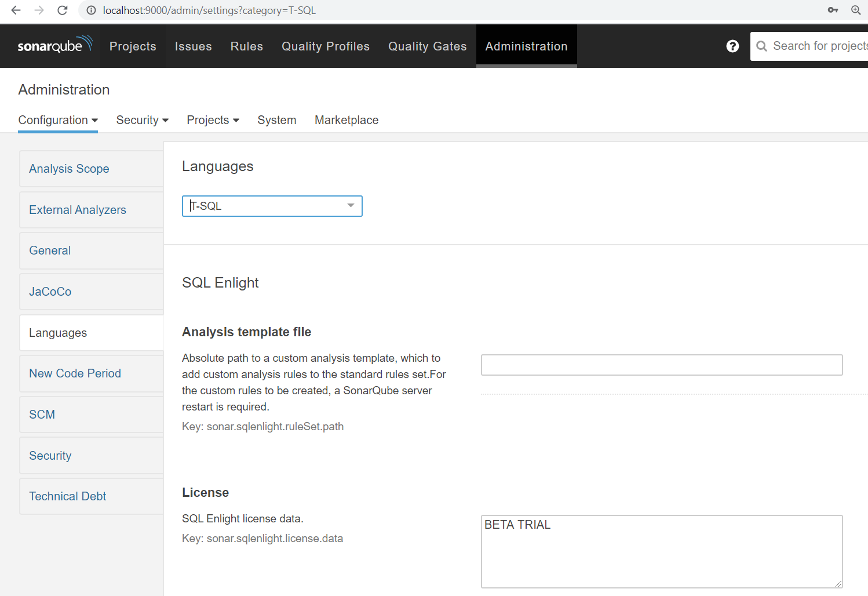Viewport: 868px width, 596px height.
Task: Click the Administration page title
Action: click(64, 89)
